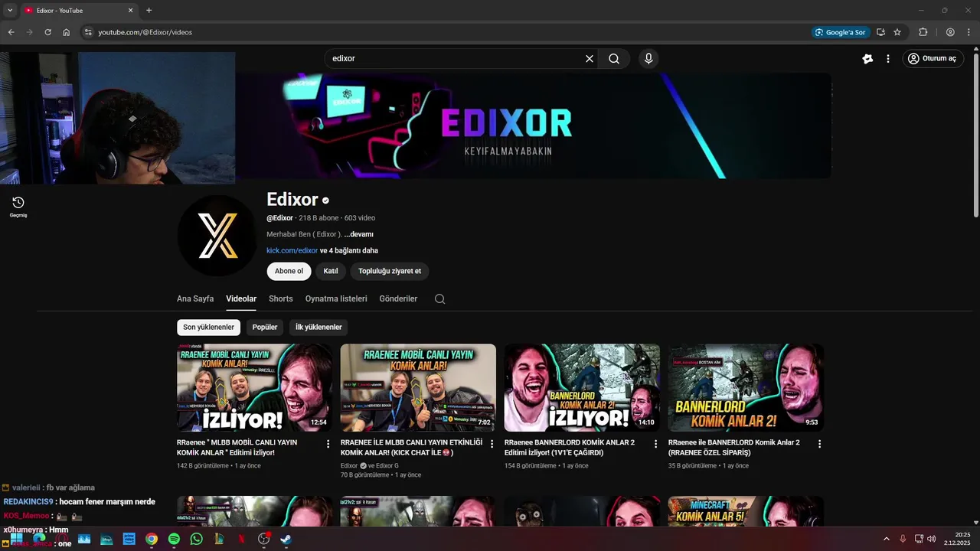Search within channel using magnifier icon
Viewport: 980px width, 551px height.
point(439,299)
